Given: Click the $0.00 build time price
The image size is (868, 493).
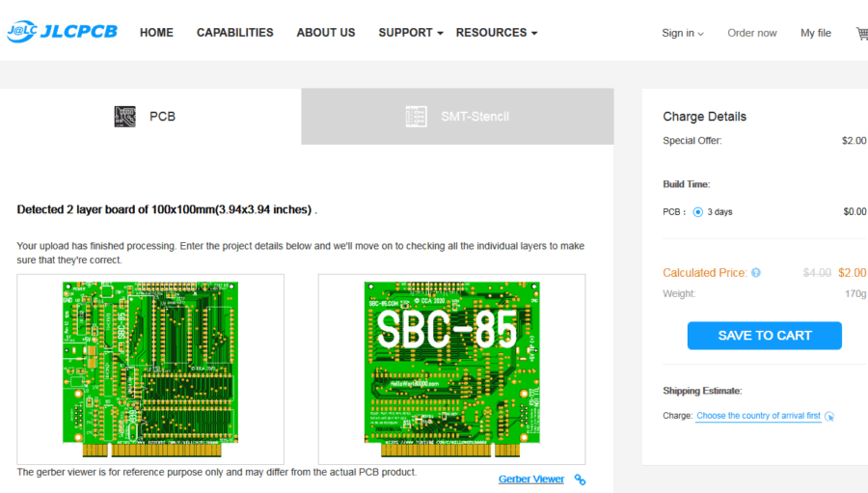Looking at the screenshot, I should click(854, 211).
